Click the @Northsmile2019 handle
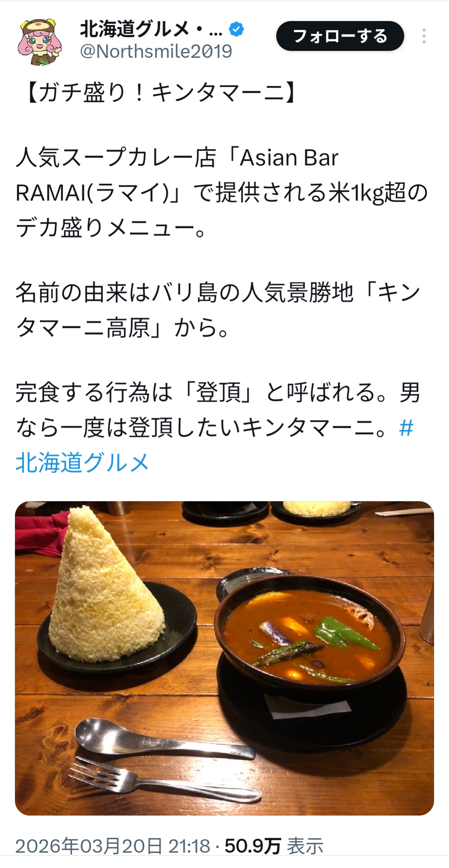449x868 pixels. pyautogui.click(x=156, y=51)
